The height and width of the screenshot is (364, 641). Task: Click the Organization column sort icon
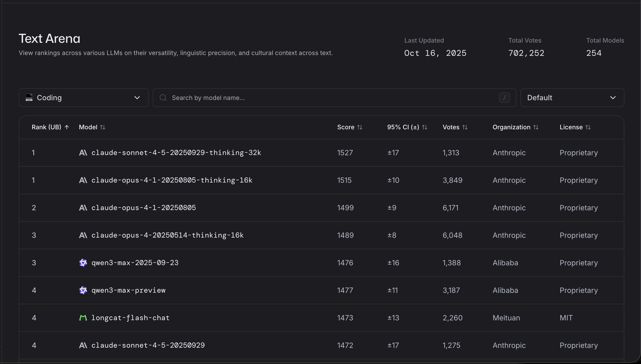tap(536, 127)
